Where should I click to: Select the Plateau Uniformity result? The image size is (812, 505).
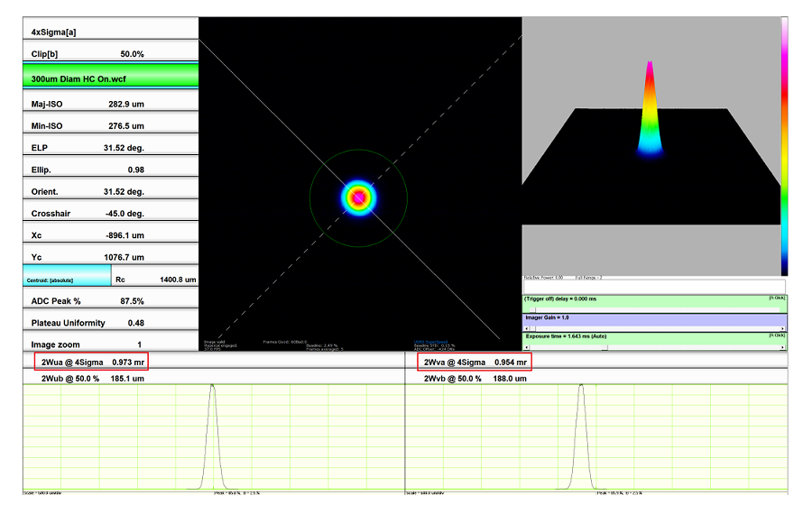pyautogui.click(x=109, y=323)
